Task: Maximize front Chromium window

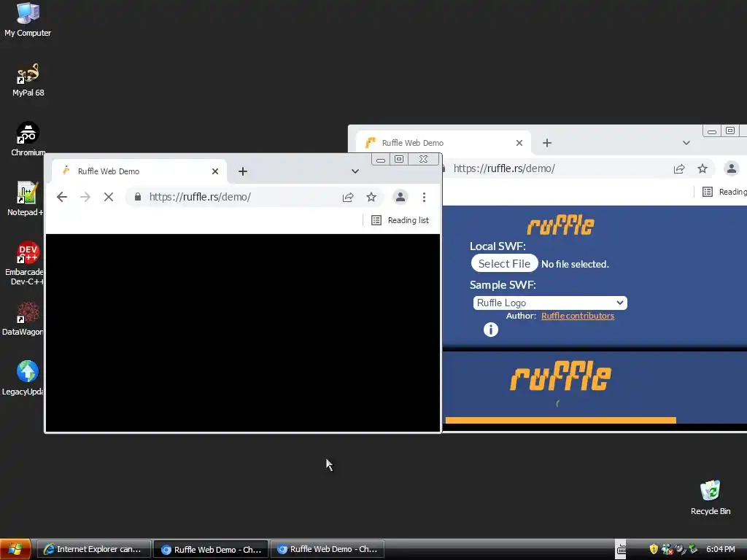Action: pyautogui.click(x=399, y=159)
